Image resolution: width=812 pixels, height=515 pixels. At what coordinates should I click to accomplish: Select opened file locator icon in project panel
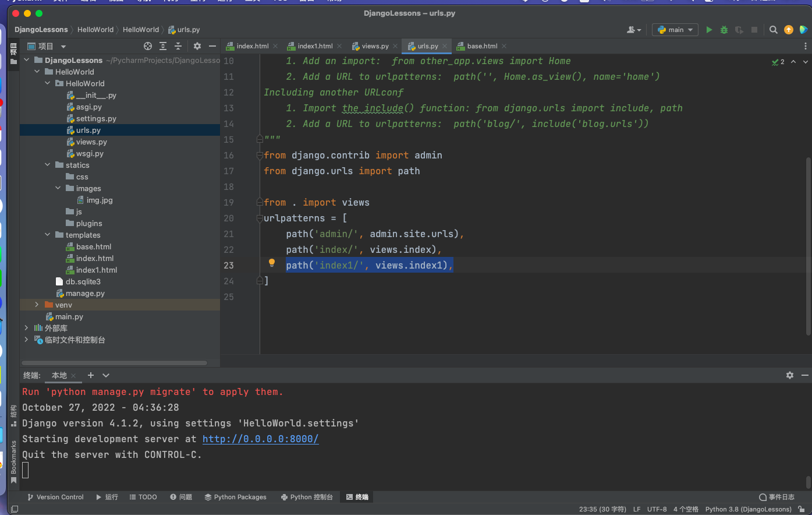point(148,46)
